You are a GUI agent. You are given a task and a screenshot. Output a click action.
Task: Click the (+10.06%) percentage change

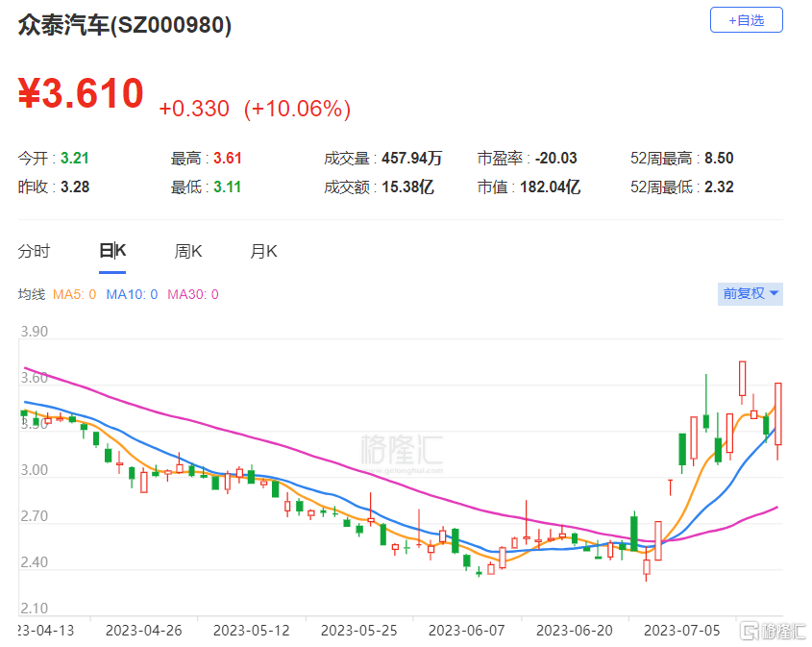297,109
